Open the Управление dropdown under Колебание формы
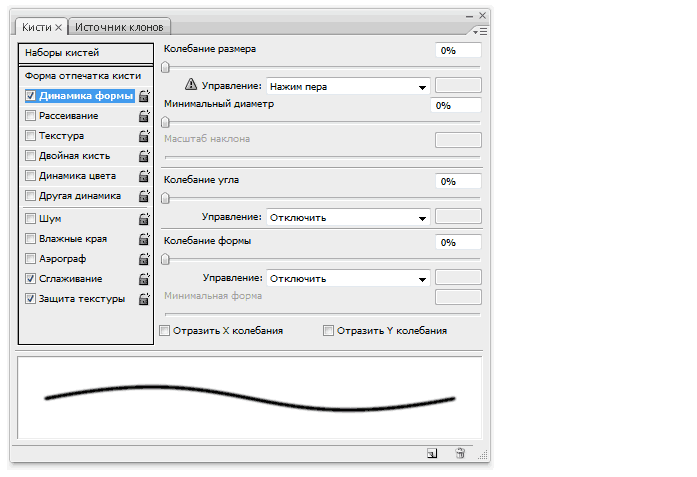This screenshot has height=477, width=697. click(348, 279)
